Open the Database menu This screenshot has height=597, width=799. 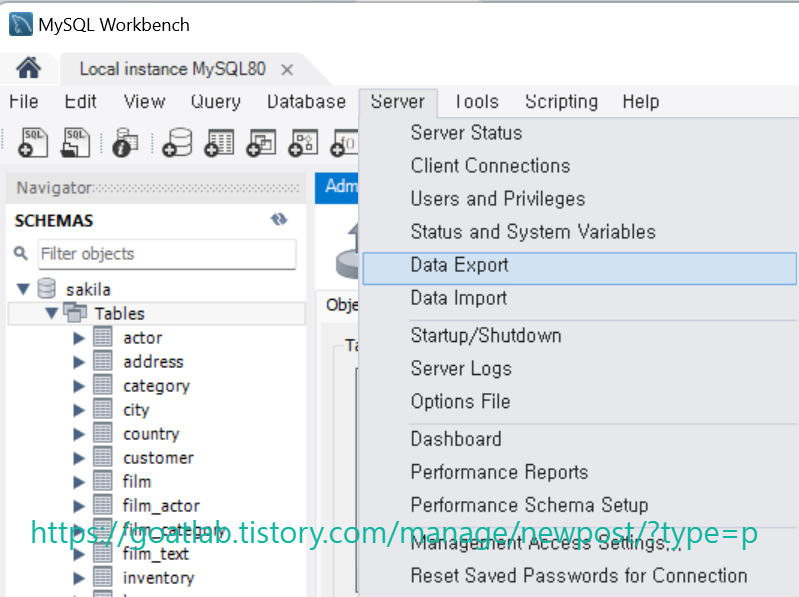coord(306,101)
